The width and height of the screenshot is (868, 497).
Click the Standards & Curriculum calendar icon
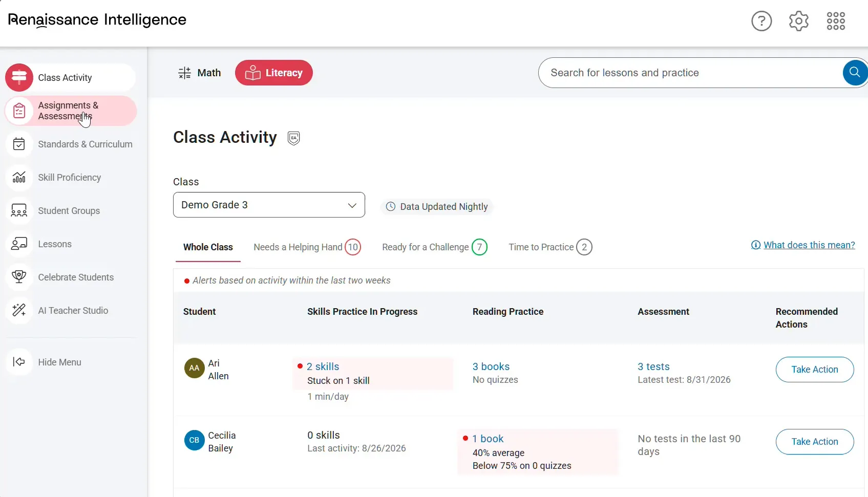[19, 144]
